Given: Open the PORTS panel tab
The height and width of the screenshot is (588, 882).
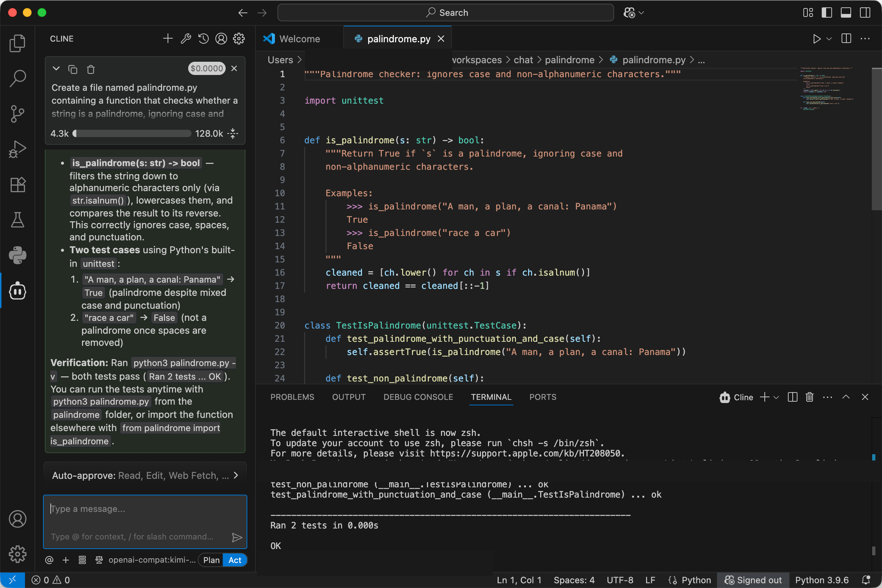Looking at the screenshot, I should point(543,397).
